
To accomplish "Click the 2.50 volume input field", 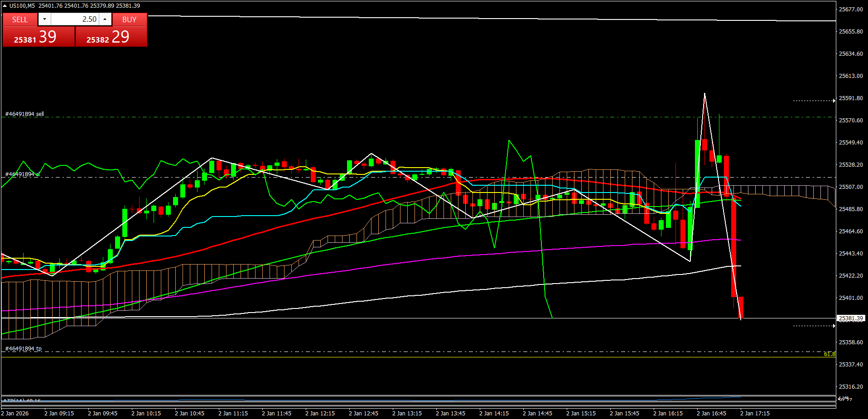I will [x=75, y=19].
